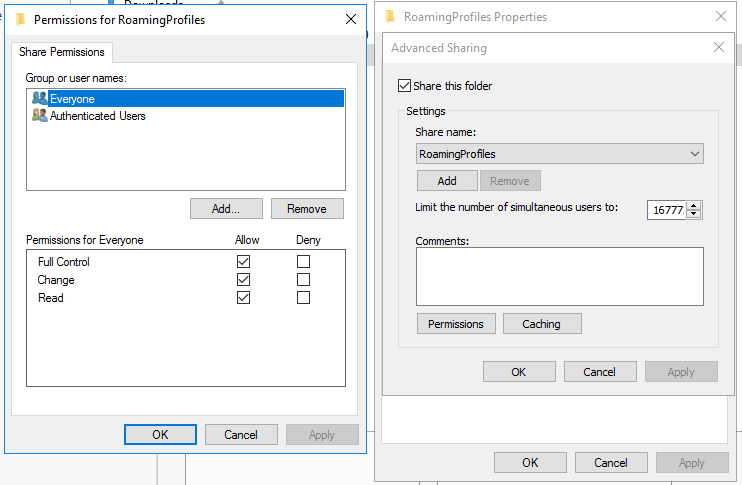Check Deny box for Change
The width and height of the screenshot is (742, 485).
[x=303, y=279]
